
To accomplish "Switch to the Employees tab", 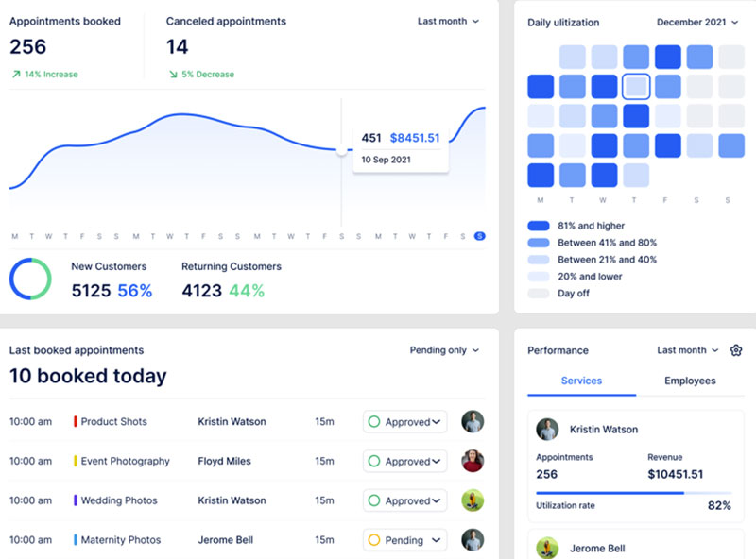I will pos(690,381).
